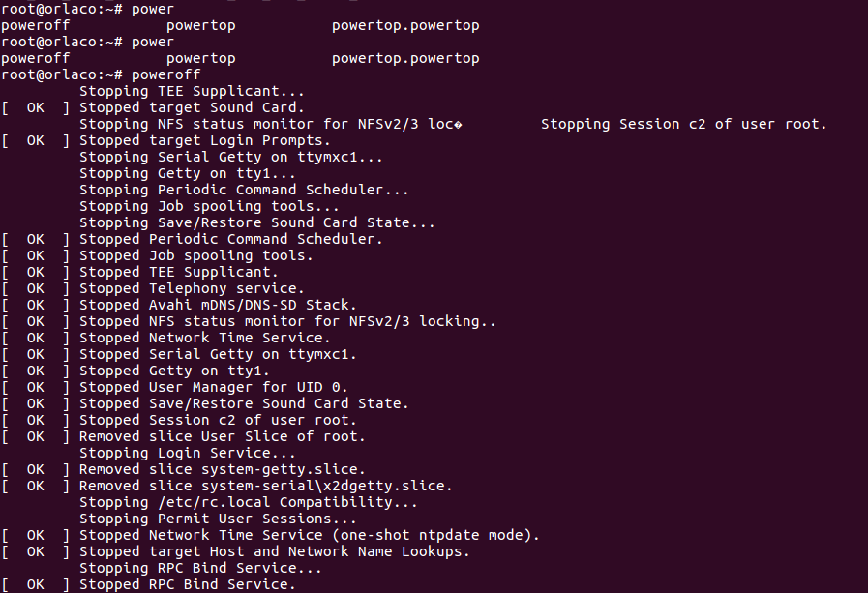Select "Removed slice User Slice of root." line
868x593 pixels.
(222, 436)
